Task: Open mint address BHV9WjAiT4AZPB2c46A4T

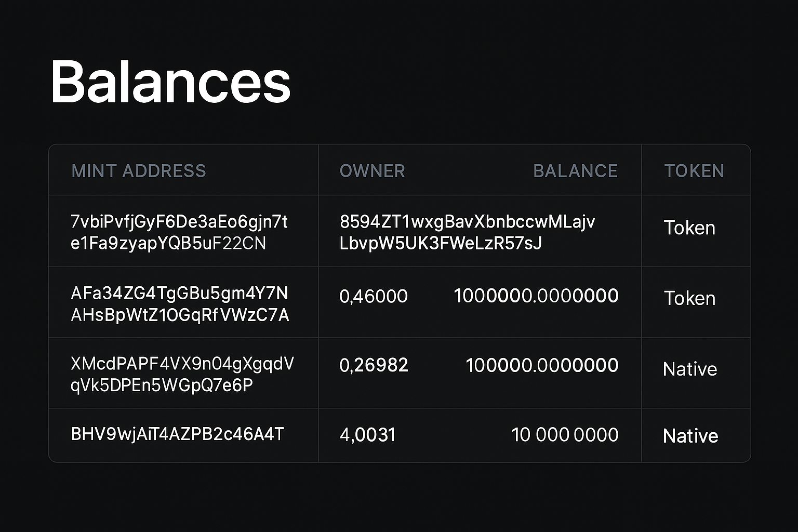Action: click(177, 434)
